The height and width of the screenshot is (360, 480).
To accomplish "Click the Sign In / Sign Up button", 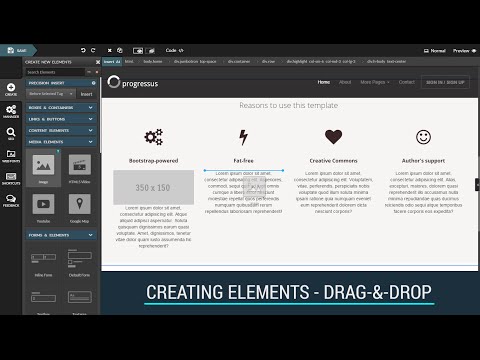I will (x=445, y=82).
